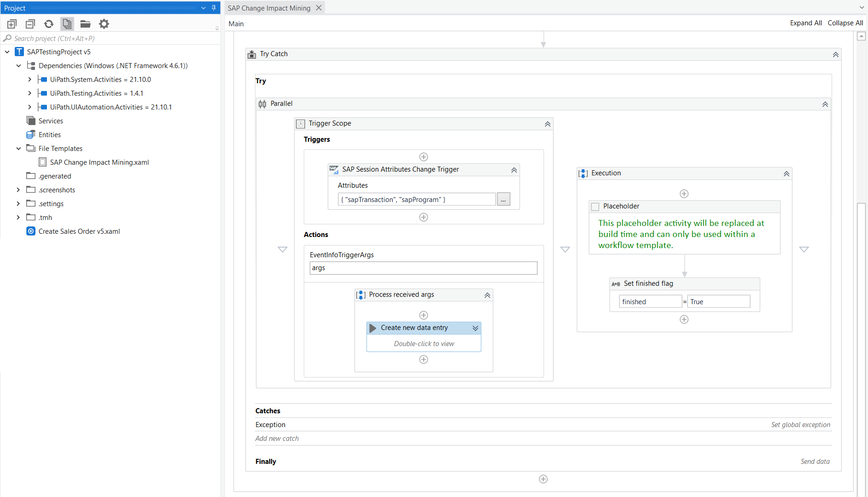Open Project panel options dropdown arrow
This screenshot has width=868, height=497.
coord(203,8)
